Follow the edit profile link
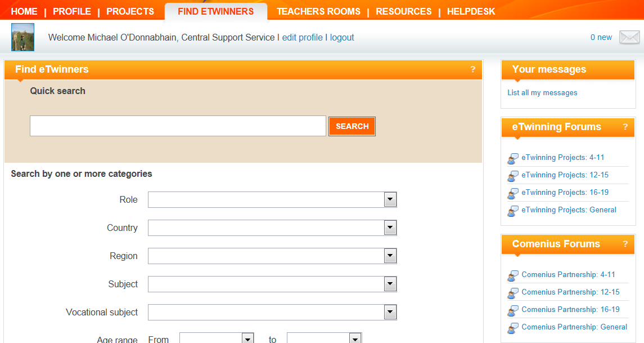This screenshot has width=644, height=343. click(x=302, y=37)
